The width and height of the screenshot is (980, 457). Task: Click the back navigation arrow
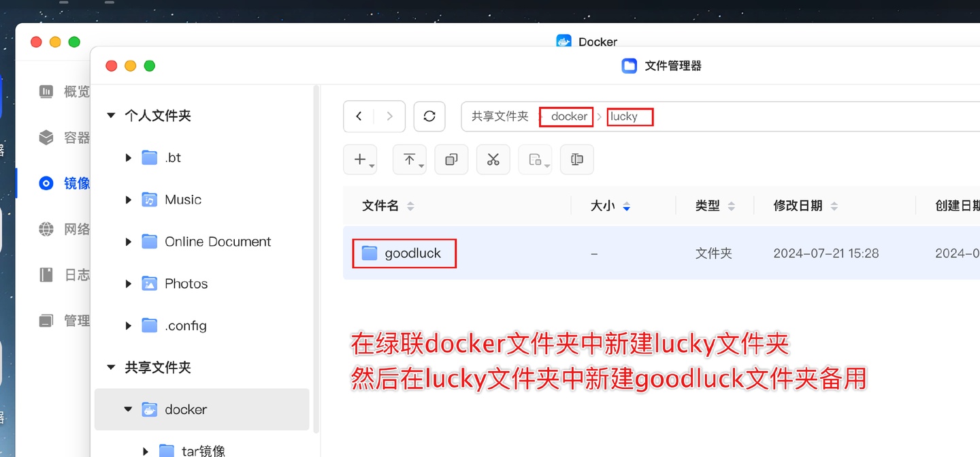pos(359,116)
